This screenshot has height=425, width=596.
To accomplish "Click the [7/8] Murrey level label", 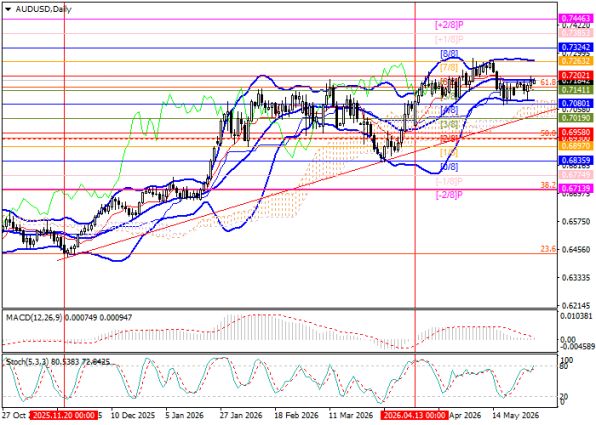I will [449, 68].
